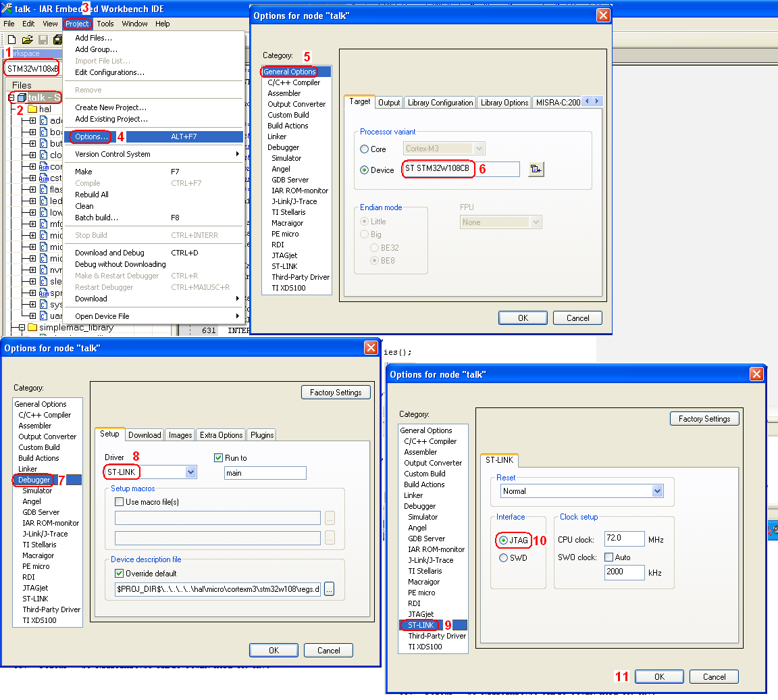Click the talk project cube icon
Viewport: 778px width, 700px height.
(x=22, y=98)
